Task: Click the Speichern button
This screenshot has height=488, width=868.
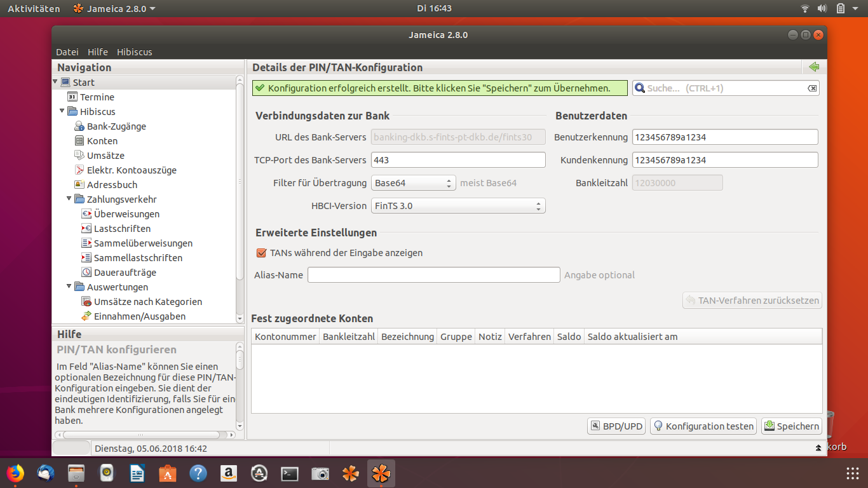Action: click(x=791, y=426)
